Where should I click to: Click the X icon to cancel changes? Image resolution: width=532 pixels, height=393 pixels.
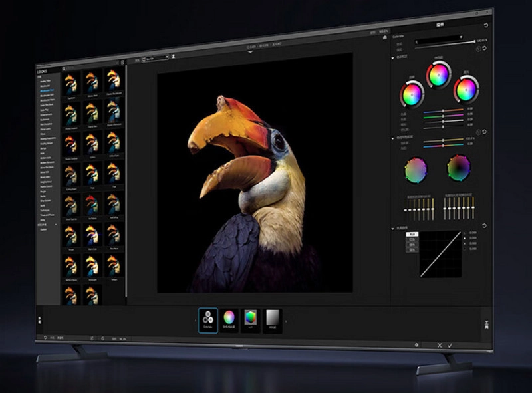point(439,346)
